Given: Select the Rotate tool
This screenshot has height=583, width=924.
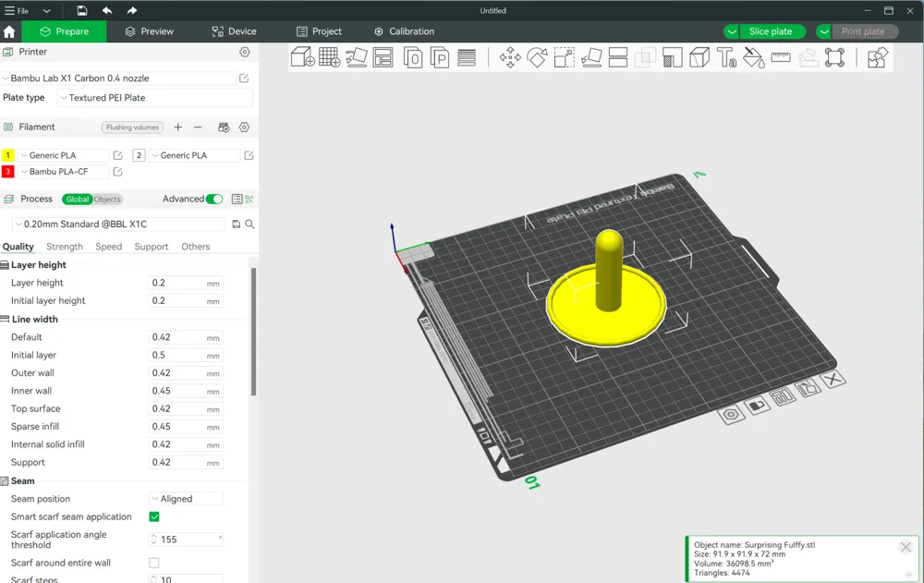Looking at the screenshot, I should tap(537, 57).
